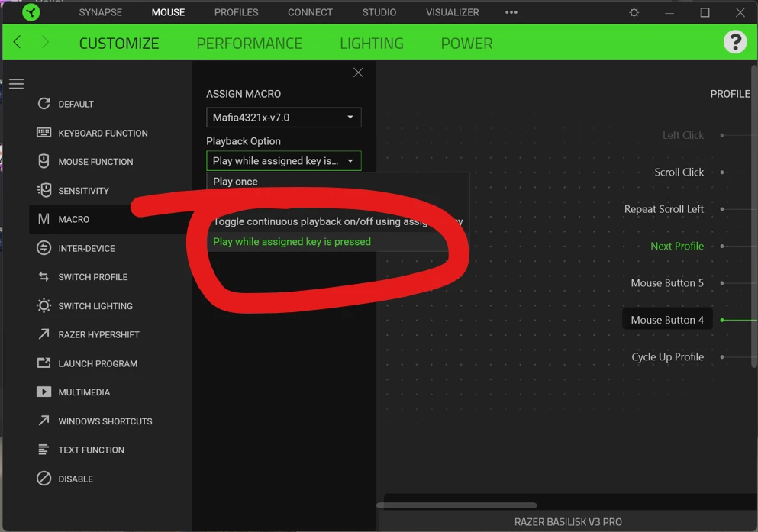Open the Profiles tab
The height and width of the screenshot is (532, 758).
237,12
